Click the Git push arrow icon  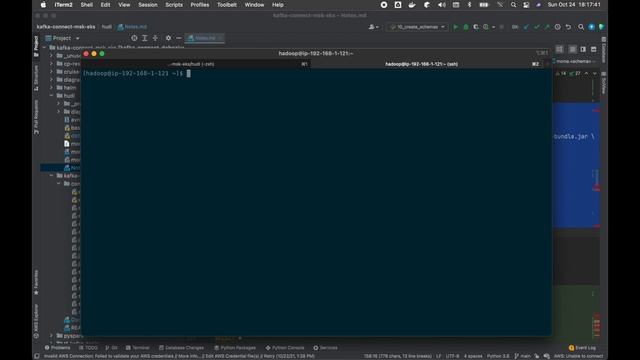(x=547, y=27)
